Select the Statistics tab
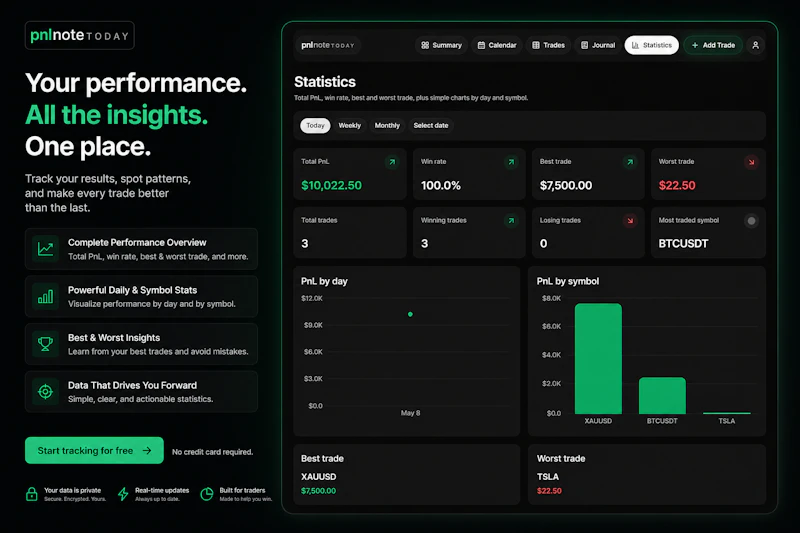800x533 pixels. point(652,45)
